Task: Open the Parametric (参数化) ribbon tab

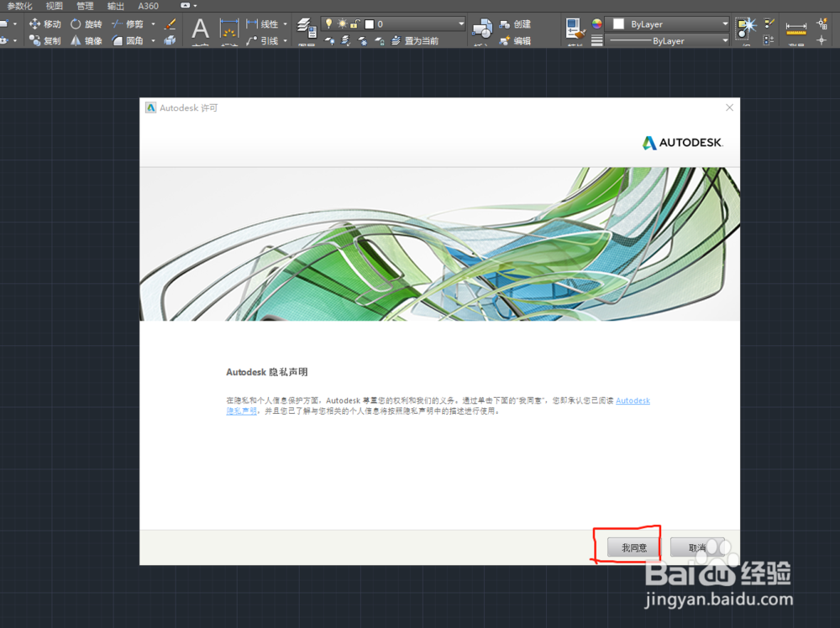Action: (x=20, y=6)
